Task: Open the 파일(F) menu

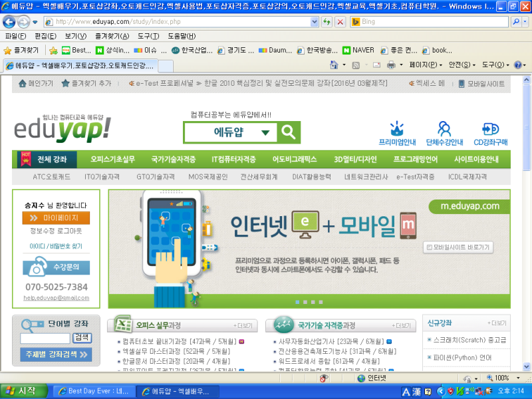Action: point(15,36)
